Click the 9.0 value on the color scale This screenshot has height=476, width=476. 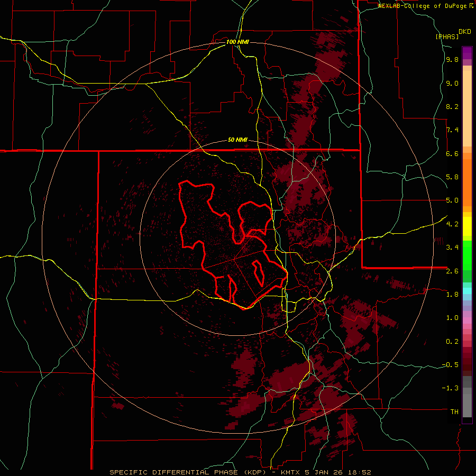pos(452,83)
